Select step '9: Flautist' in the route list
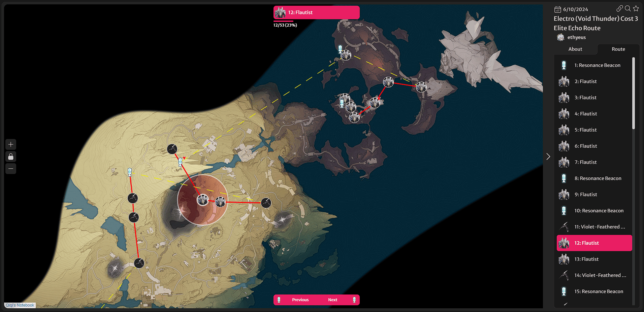The height and width of the screenshot is (312, 644). 594,195
